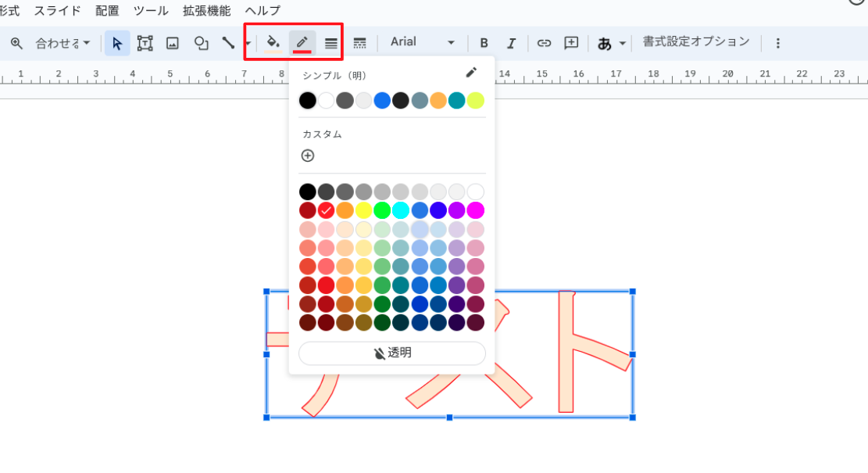Choose the cyan swatch in grid
The width and height of the screenshot is (868, 473).
point(401,210)
